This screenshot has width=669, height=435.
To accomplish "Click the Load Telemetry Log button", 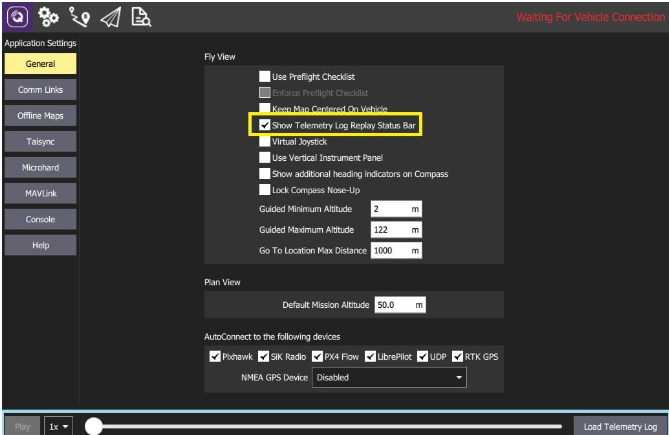I will (x=620, y=427).
